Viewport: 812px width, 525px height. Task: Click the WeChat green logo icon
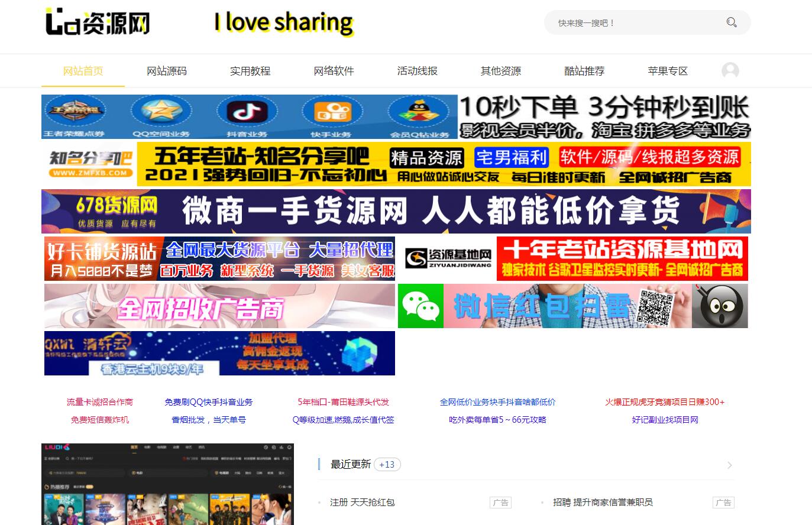[x=420, y=306]
